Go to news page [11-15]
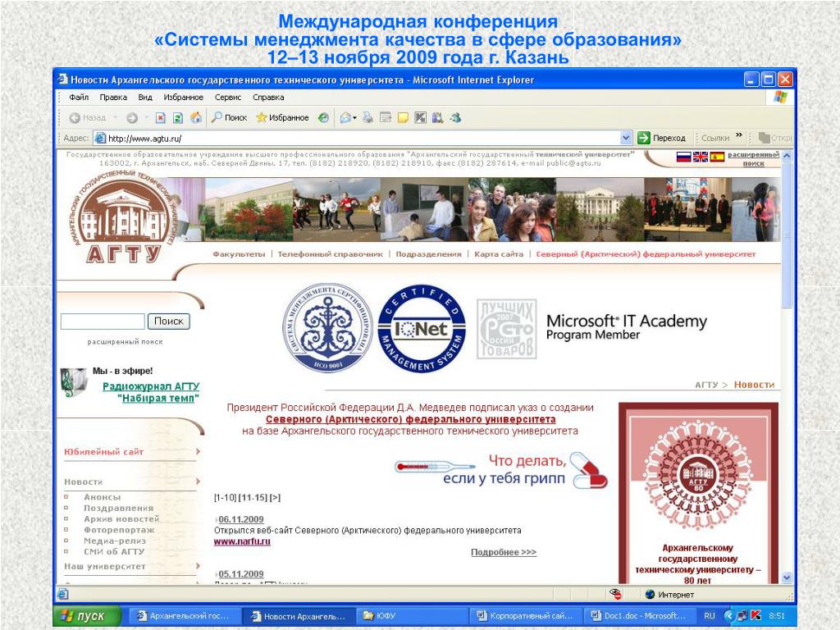The image size is (840, 630). click(x=253, y=498)
